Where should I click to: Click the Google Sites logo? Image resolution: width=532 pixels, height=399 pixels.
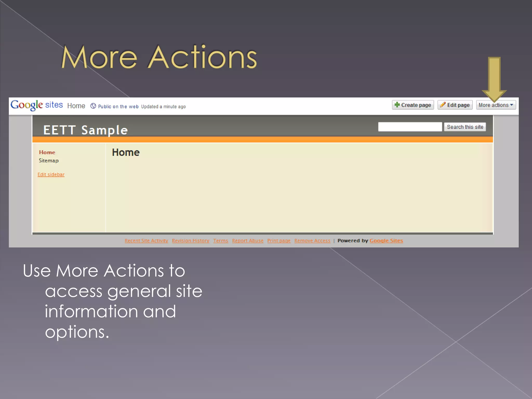(37, 105)
